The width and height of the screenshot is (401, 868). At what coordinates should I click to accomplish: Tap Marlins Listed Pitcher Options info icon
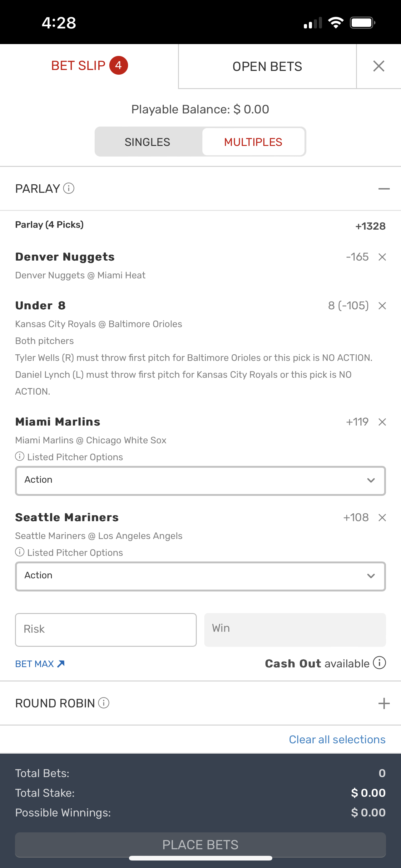(20, 456)
